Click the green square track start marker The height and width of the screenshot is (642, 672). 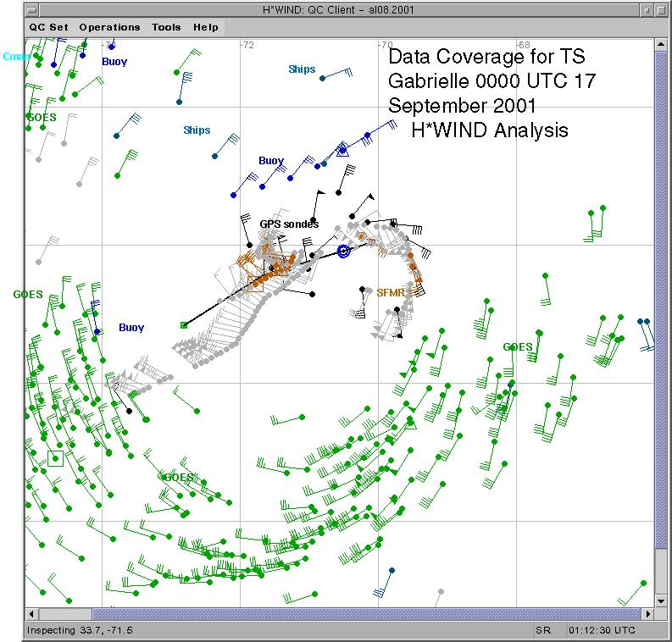(x=184, y=325)
